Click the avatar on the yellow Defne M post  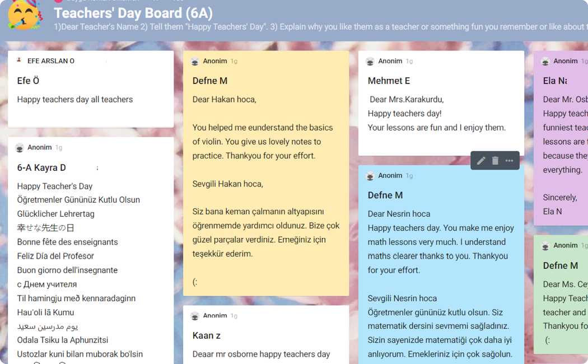click(195, 61)
